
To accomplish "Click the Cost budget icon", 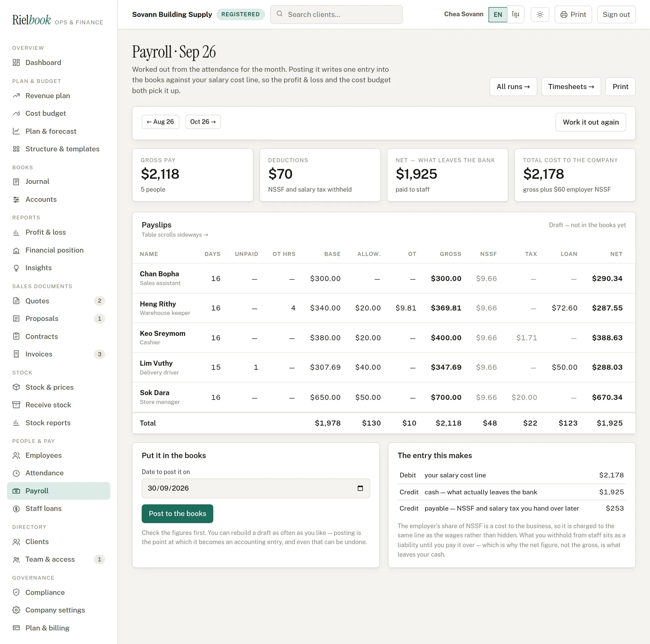I will coord(16,113).
